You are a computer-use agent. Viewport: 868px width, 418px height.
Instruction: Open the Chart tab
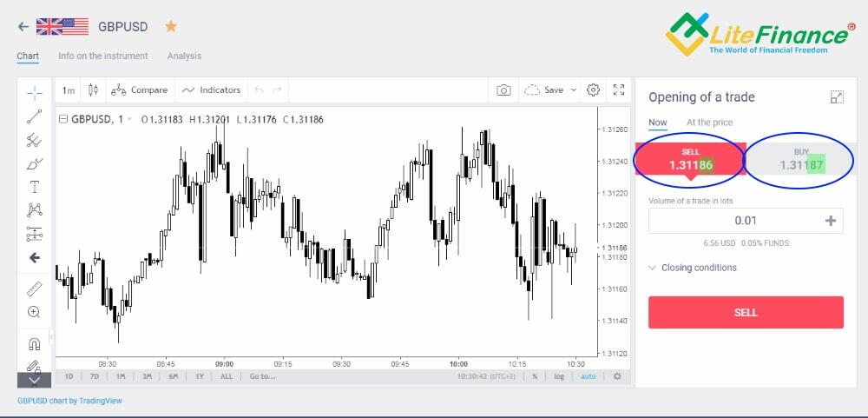coord(28,56)
